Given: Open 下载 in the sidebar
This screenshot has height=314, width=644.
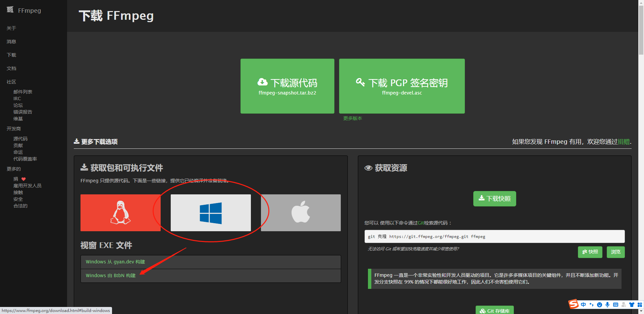Looking at the screenshot, I should (x=11, y=55).
